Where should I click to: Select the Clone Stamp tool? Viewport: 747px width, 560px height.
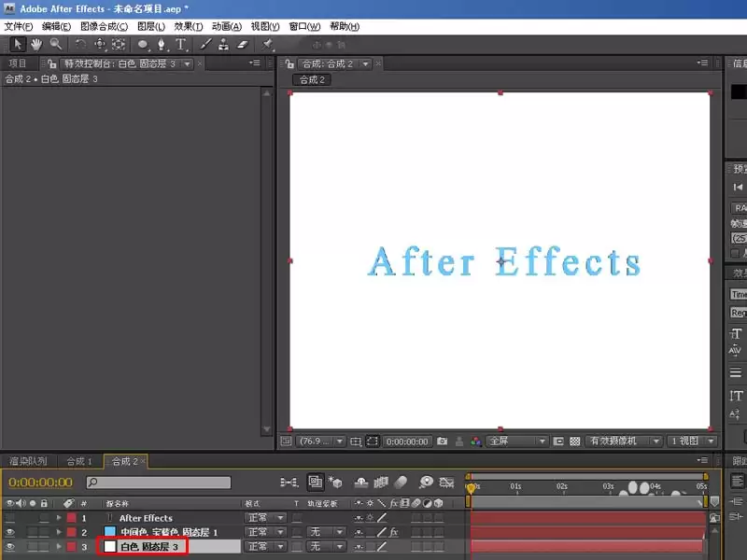pyautogui.click(x=223, y=45)
